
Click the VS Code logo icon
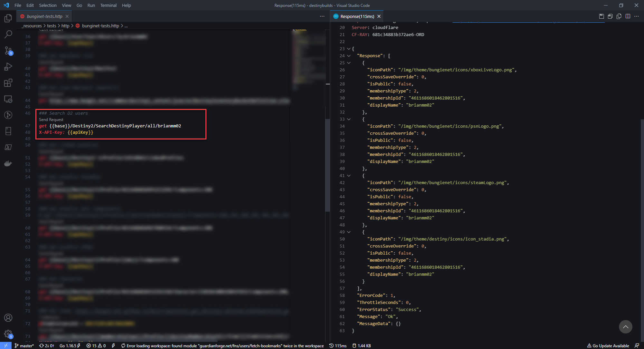[6, 5]
